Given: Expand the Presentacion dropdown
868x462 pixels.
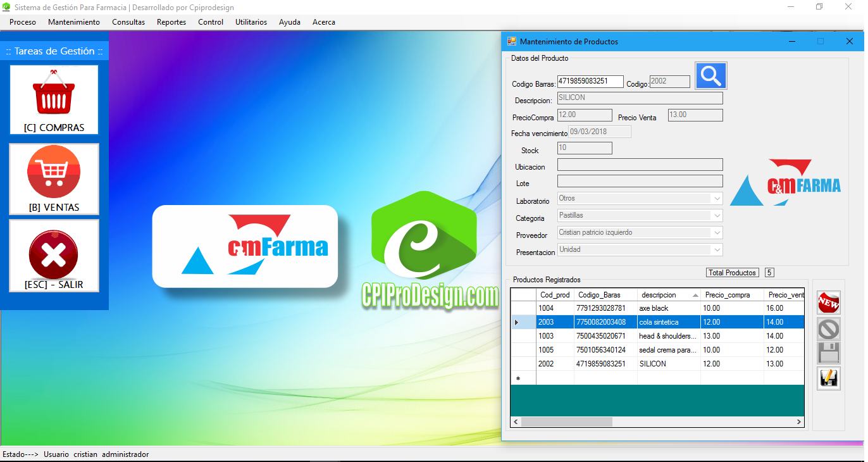Looking at the screenshot, I should [717, 250].
